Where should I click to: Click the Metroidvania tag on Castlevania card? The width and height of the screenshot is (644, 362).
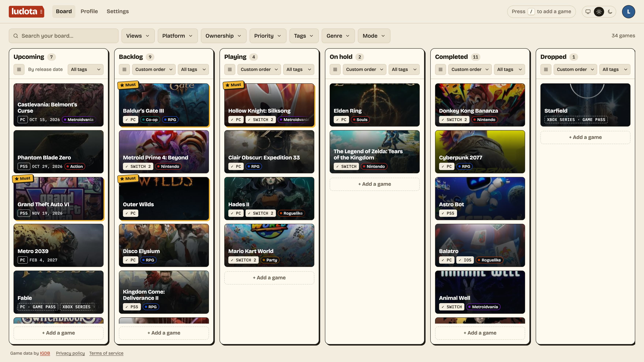coord(79,120)
